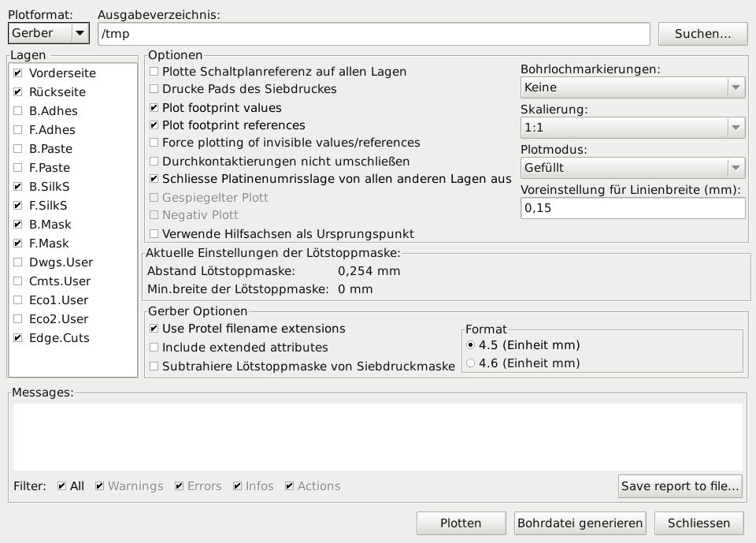Screen dimensions: 756x543
Task: Enable Drucke Pads des Siebdruckes option
Action: (x=154, y=89)
